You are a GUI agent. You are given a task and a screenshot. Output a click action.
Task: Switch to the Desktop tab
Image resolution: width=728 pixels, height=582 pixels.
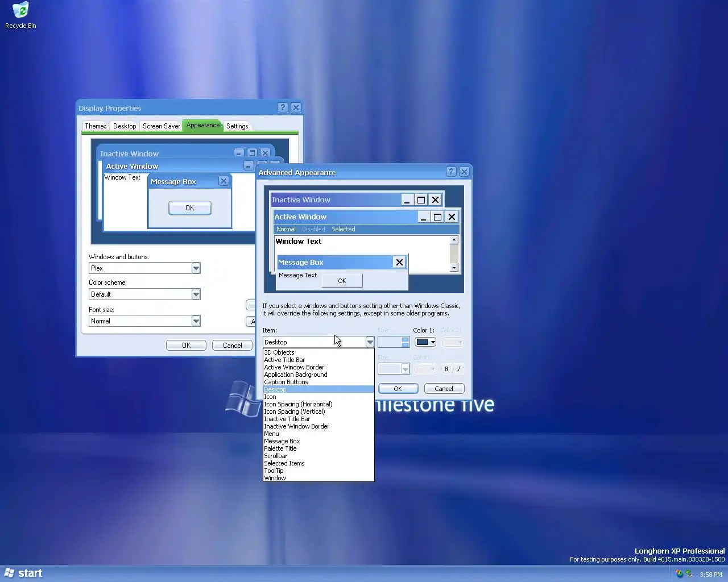(125, 126)
